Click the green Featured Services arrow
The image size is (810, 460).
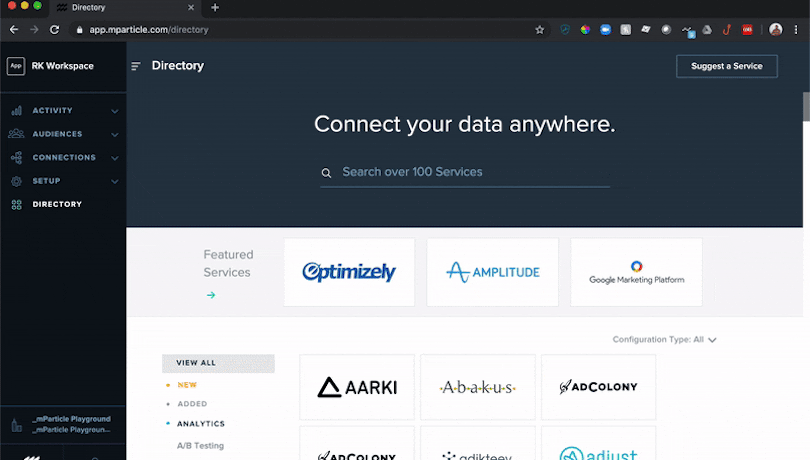click(211, 295)
